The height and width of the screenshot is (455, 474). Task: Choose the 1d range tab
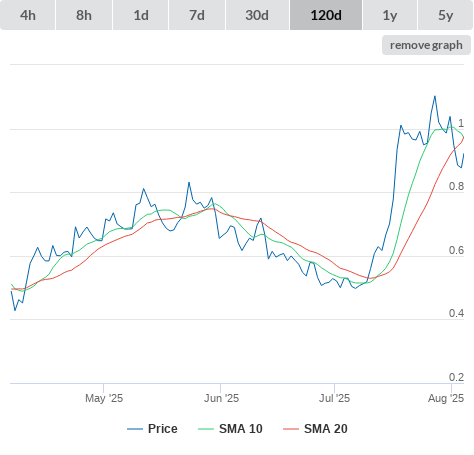coord(141,15)
